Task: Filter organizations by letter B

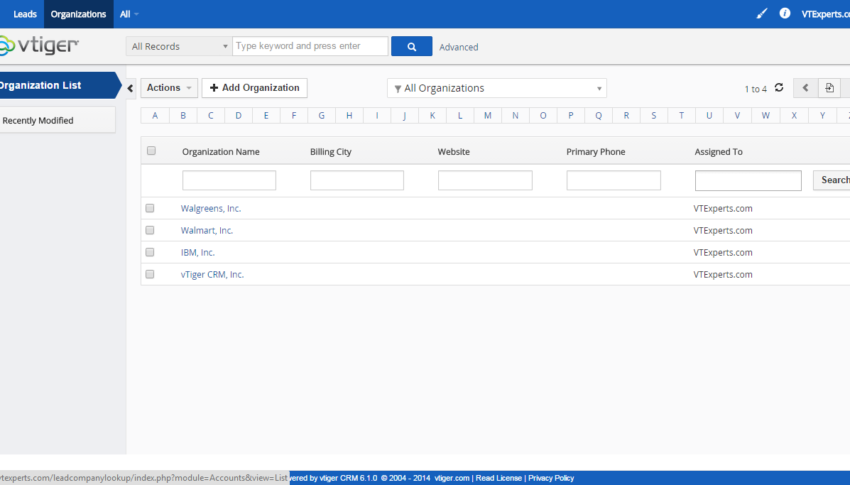Action: click(183, 115)
